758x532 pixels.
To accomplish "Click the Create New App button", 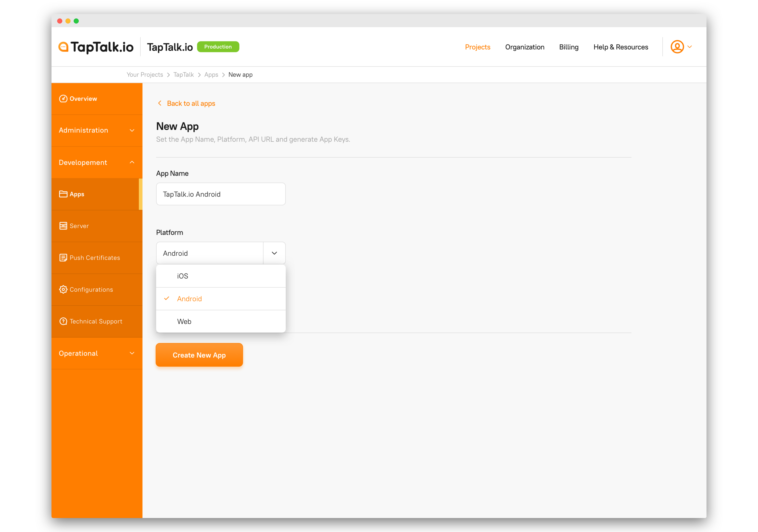I will pos(199,355).
